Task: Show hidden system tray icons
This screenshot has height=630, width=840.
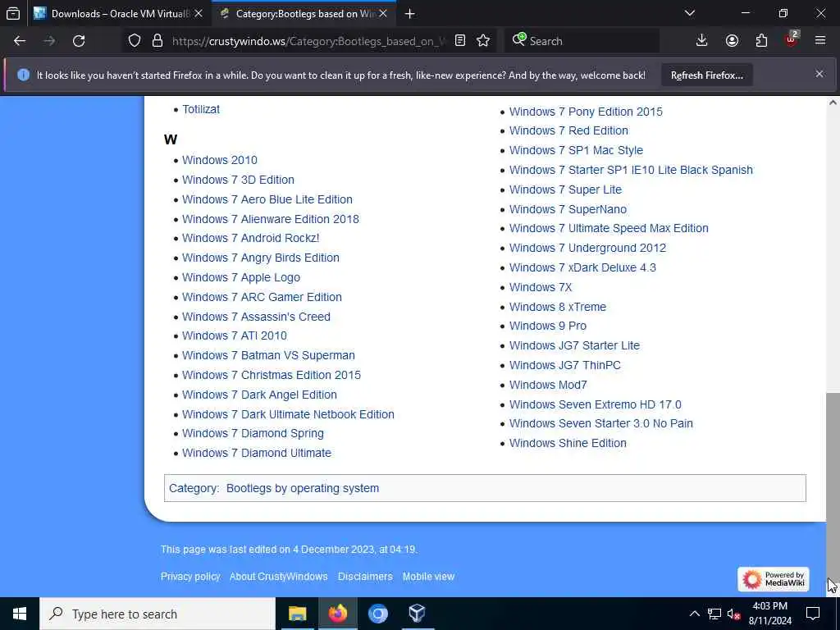Action: point(694,614)
